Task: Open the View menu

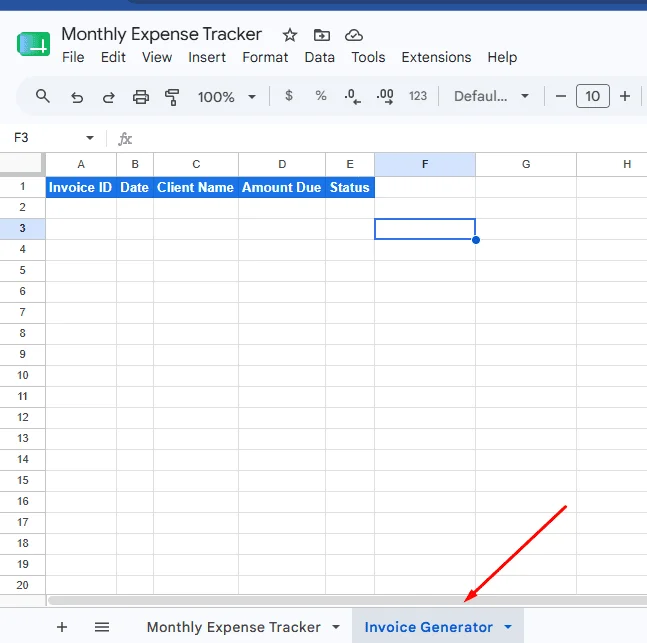Action: point(157,57)
